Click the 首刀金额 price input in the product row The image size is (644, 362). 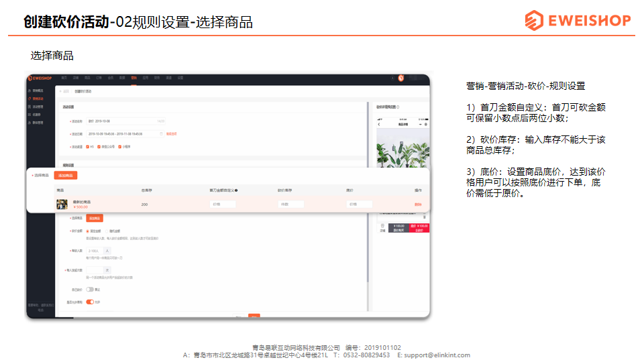(223, 204)
